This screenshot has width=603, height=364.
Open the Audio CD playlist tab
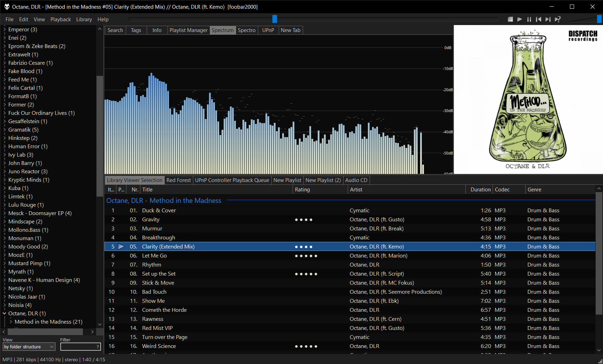[356, 180]
